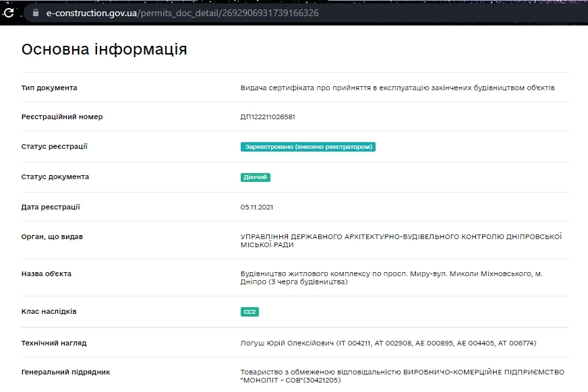
Task: Open site info via the padlock icon
Action: click(x=36, y=13)
